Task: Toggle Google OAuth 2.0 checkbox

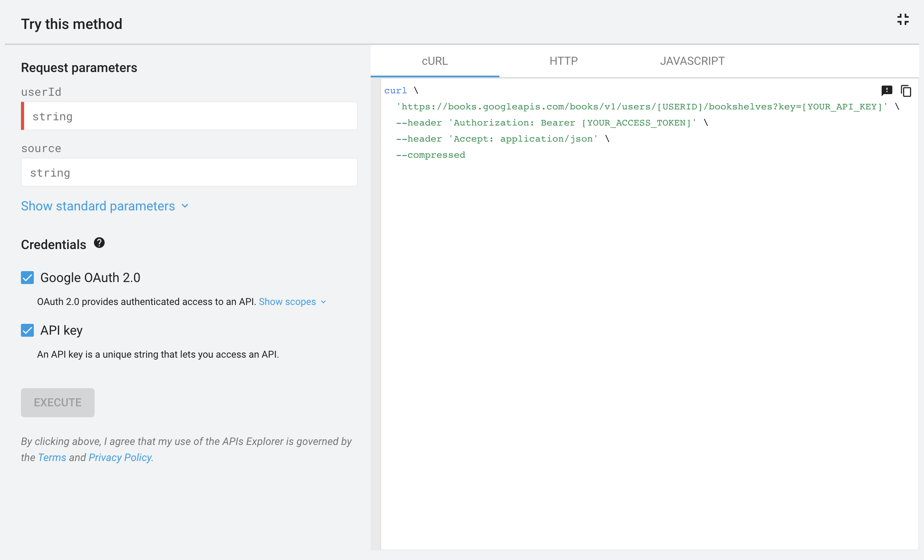Action: pos(27,277)
